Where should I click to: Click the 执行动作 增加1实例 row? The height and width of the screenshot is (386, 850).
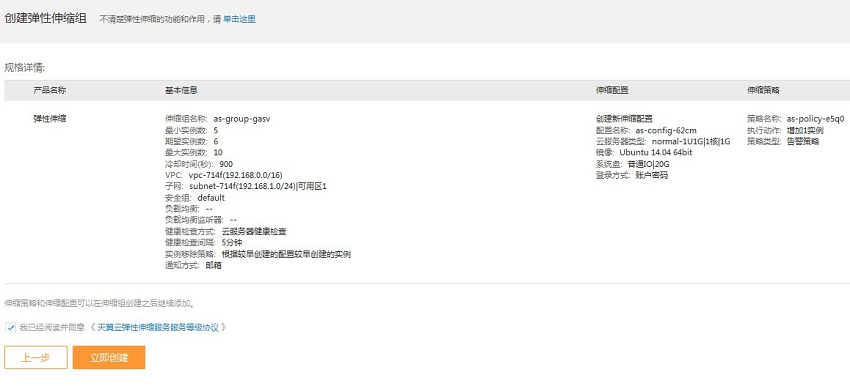click(x=785, y=130)
